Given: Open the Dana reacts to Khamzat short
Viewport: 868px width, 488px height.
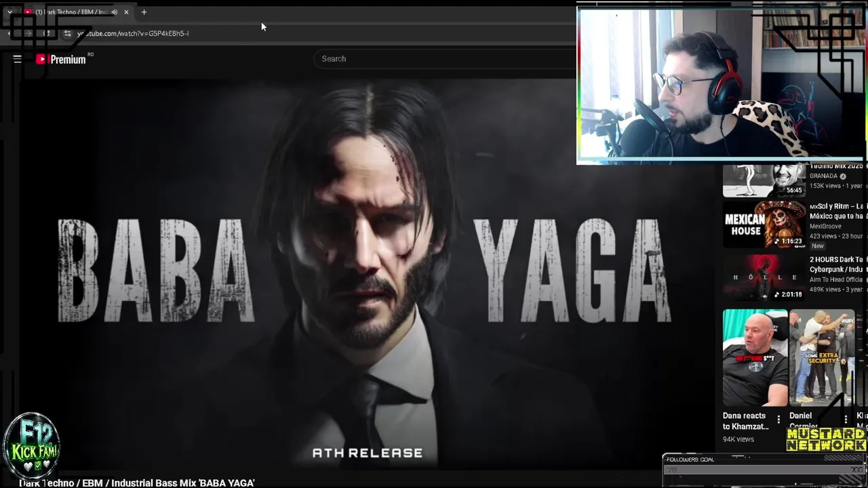Looking at the screenshot, I should tap(755, 358).
